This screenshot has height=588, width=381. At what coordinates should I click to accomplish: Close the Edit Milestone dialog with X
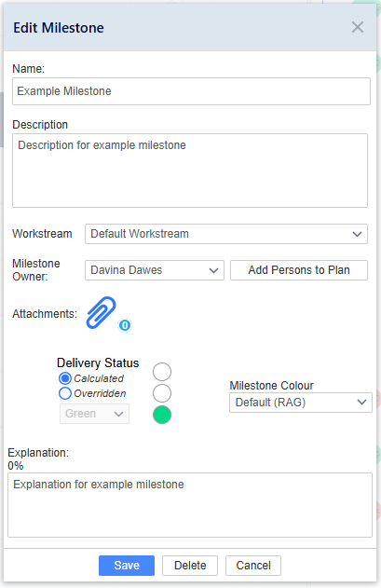coord(358,27)
